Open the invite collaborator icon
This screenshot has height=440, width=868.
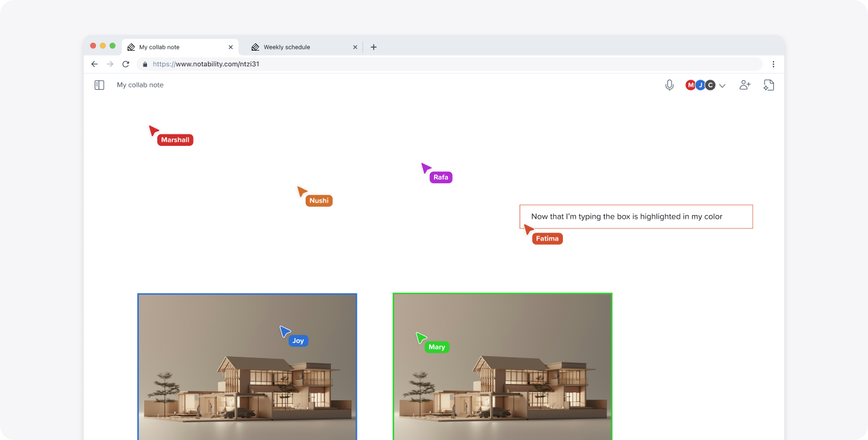click(744, 85)
